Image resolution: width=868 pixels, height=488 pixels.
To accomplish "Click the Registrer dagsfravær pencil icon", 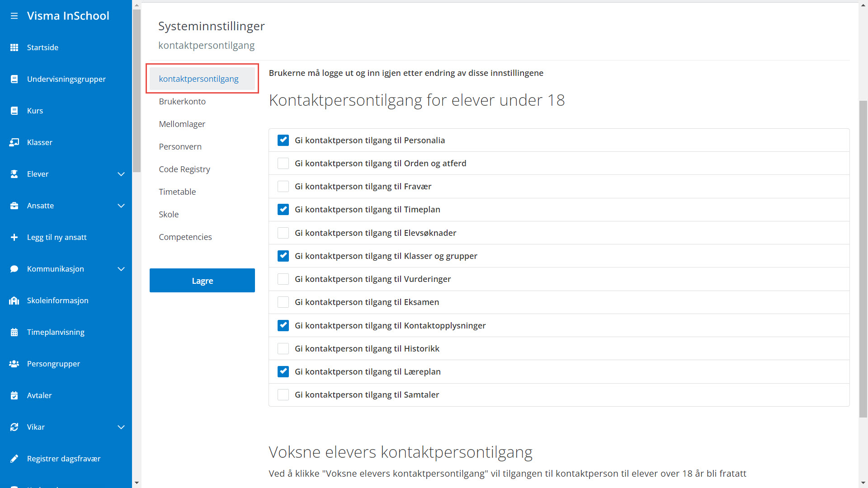I will tap(14, 459).
